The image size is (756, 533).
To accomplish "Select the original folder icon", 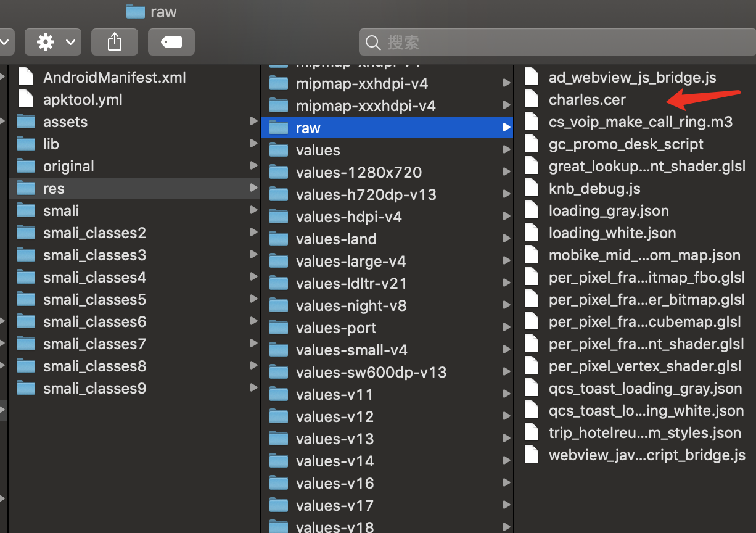I will click(x=26, y=166).
